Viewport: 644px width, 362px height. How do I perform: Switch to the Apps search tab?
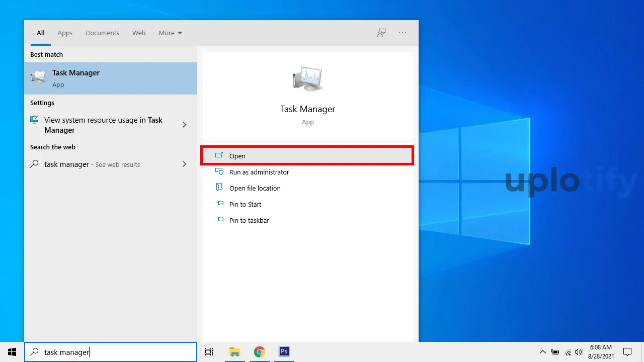tap(65, 33)
